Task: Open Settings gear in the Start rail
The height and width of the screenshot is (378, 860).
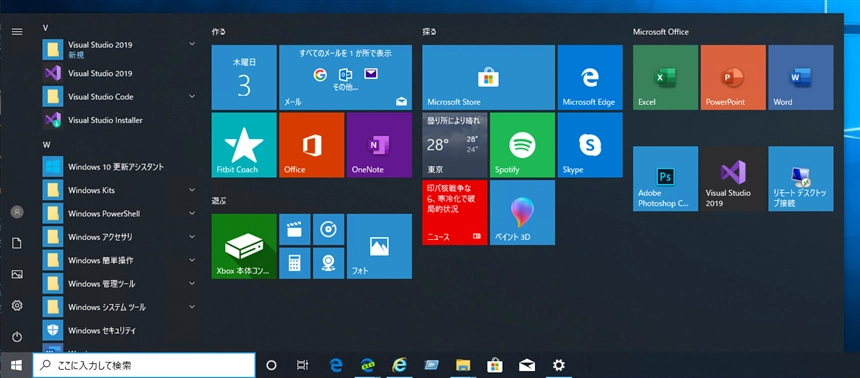Action: pos(17,305)
